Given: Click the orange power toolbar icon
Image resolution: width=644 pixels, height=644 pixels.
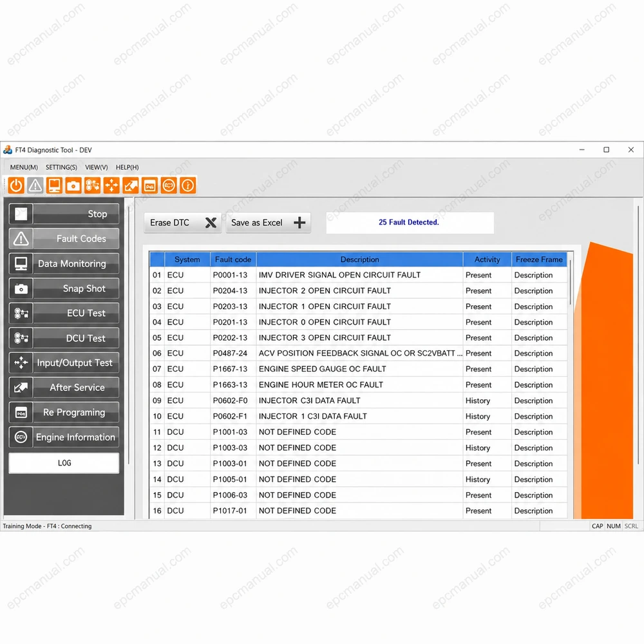Looking at the screenshot, I should click(16, 185).
